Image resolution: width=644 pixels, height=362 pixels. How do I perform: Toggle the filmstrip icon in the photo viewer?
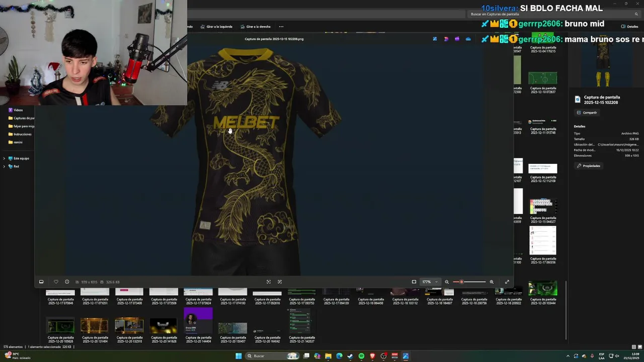click(41, 282)
